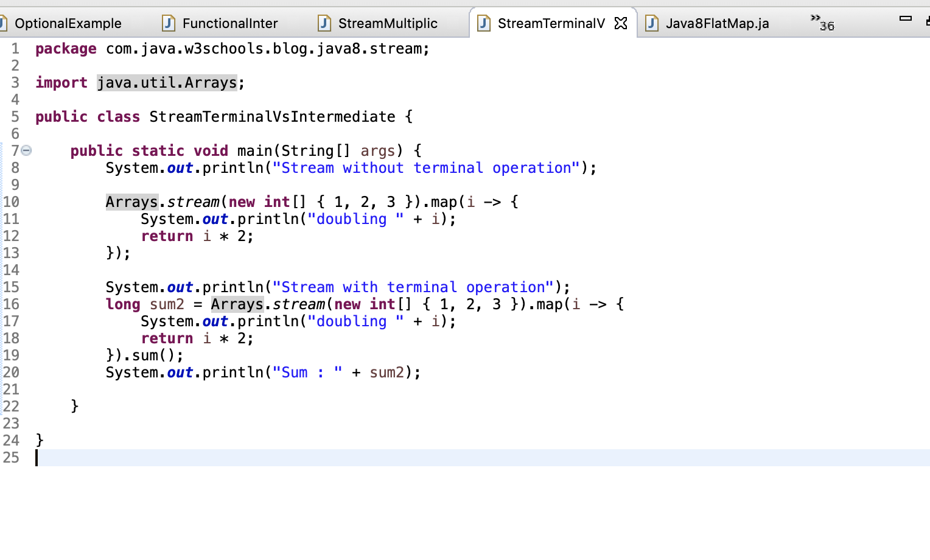Click the Java file icon on Java8FlatMap.ja tab
The width and height of the screenshot is (930, 560).
pos(651,23)
